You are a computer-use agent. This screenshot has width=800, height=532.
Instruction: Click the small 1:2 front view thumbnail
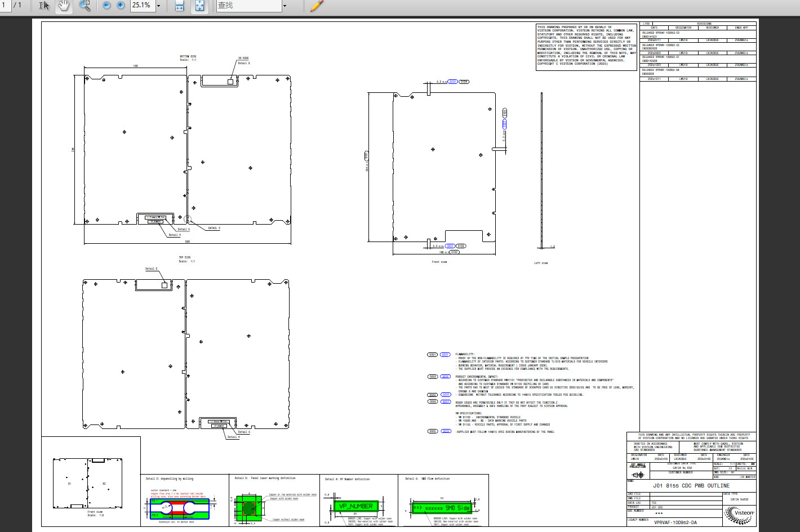point(87,483)
